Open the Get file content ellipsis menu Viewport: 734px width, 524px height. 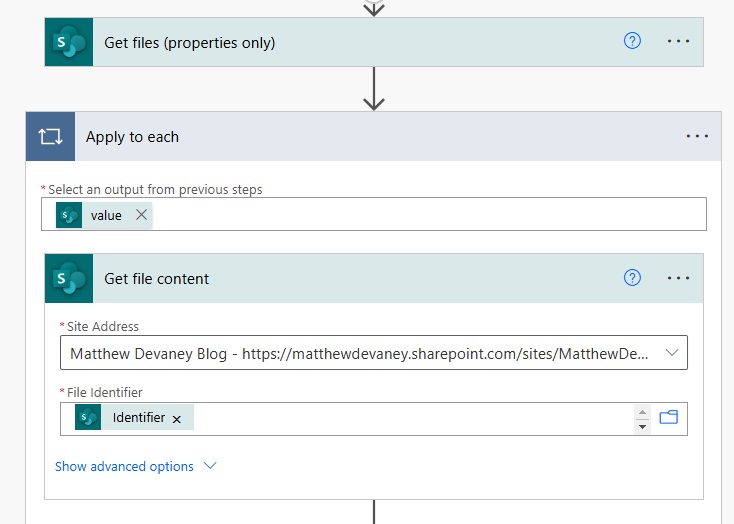(x=678, y=278)
